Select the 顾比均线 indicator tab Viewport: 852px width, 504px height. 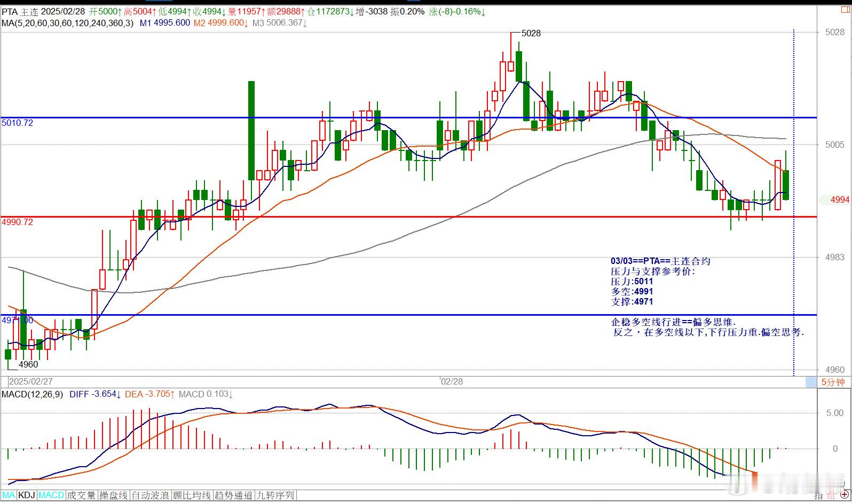(192, 495)
